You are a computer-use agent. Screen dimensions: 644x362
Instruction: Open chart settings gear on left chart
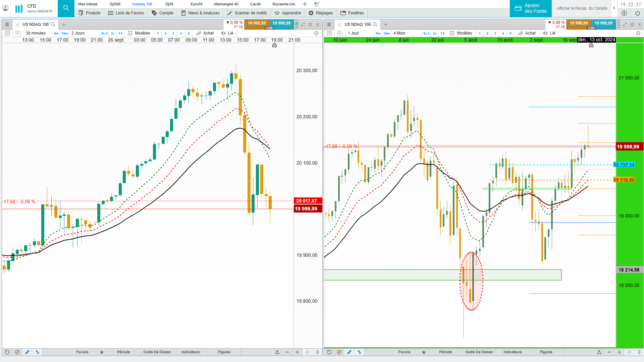click(x=316, y=33)
